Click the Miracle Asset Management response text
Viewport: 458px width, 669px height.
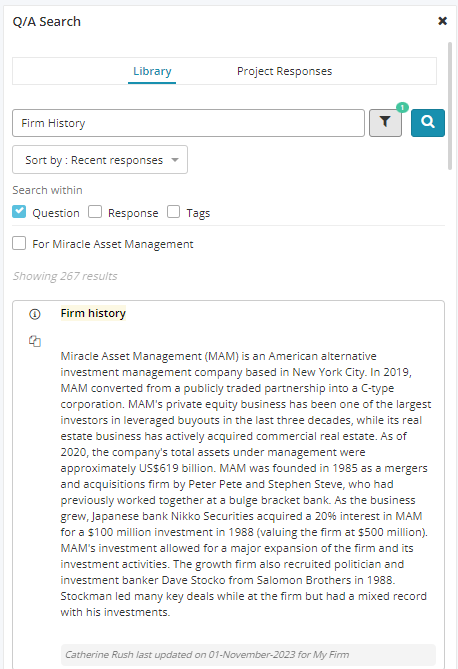[x=246, y=484]
